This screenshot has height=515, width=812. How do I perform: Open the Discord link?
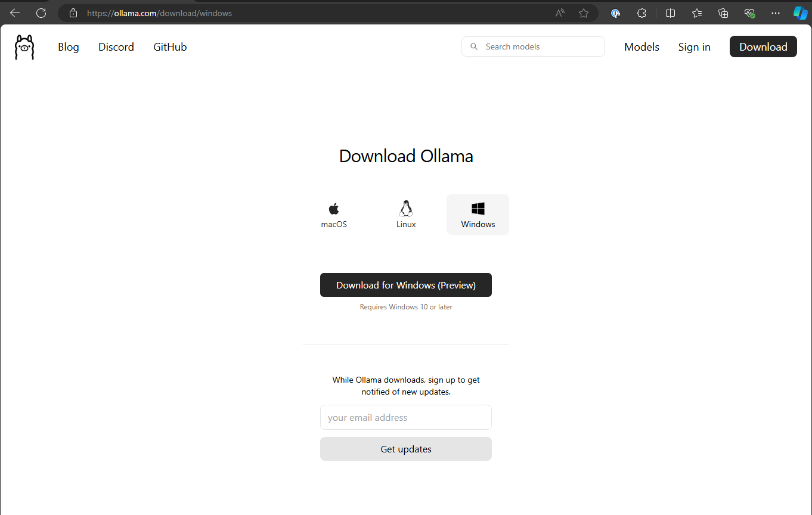coord(116,47)
